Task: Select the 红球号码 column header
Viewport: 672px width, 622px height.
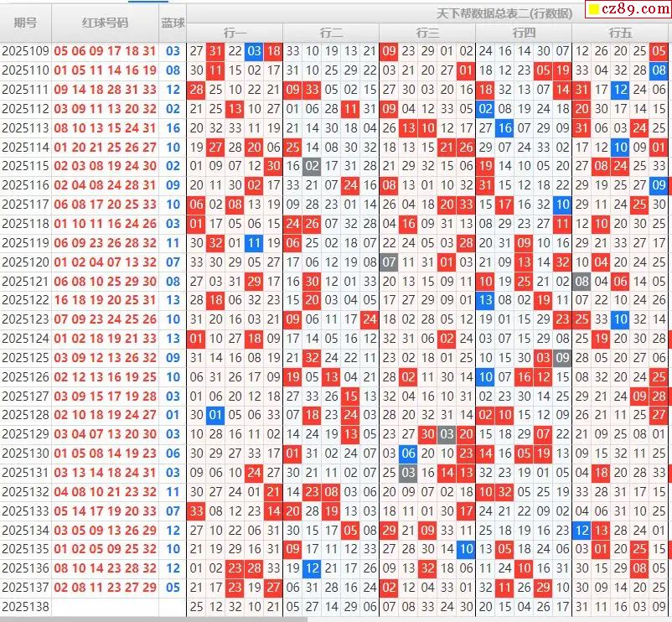Action: point(105,23)
